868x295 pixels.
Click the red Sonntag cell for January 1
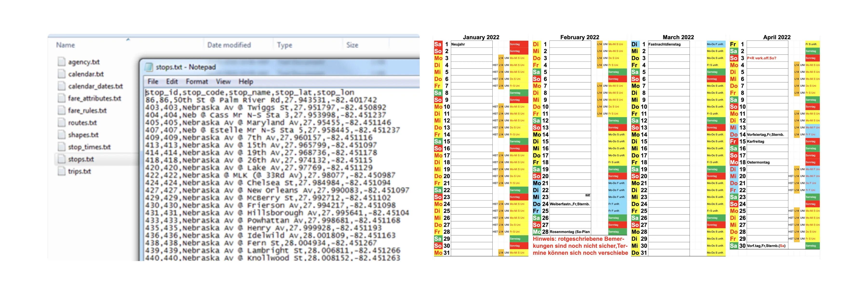(519, 44)
